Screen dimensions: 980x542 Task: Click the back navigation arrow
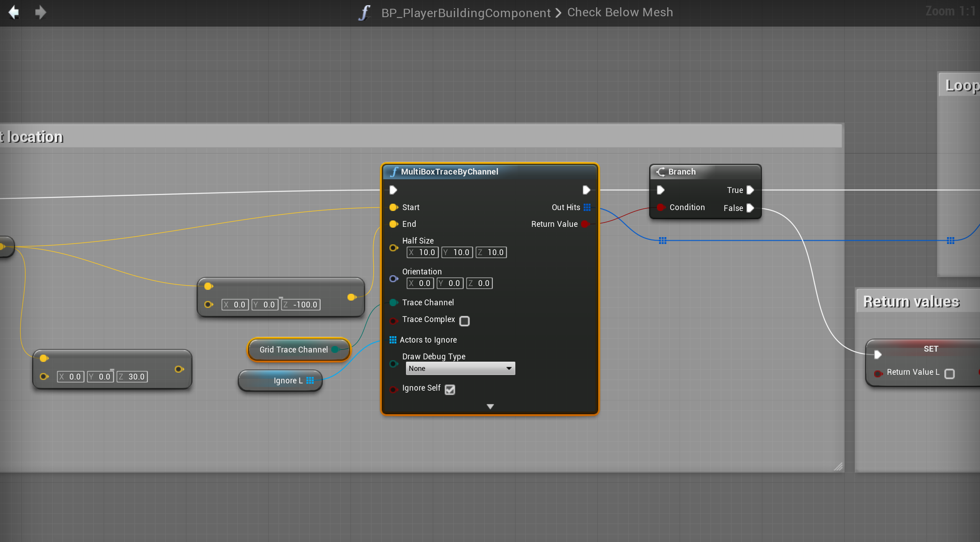(x=14, y=12)
